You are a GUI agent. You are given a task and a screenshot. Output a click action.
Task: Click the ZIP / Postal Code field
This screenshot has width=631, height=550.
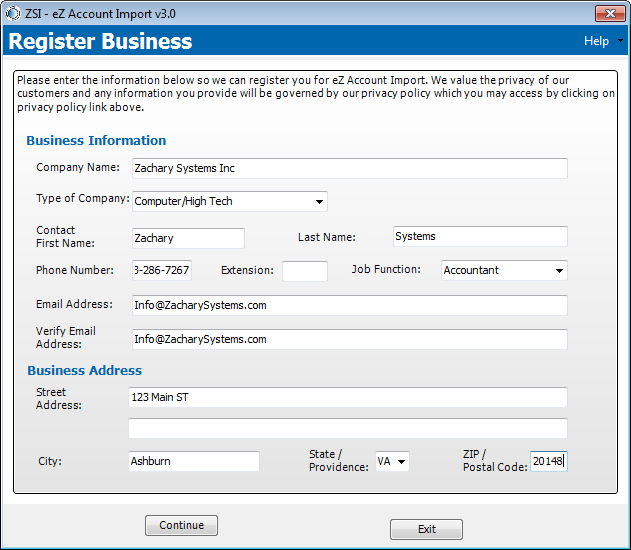coord(548,461)
